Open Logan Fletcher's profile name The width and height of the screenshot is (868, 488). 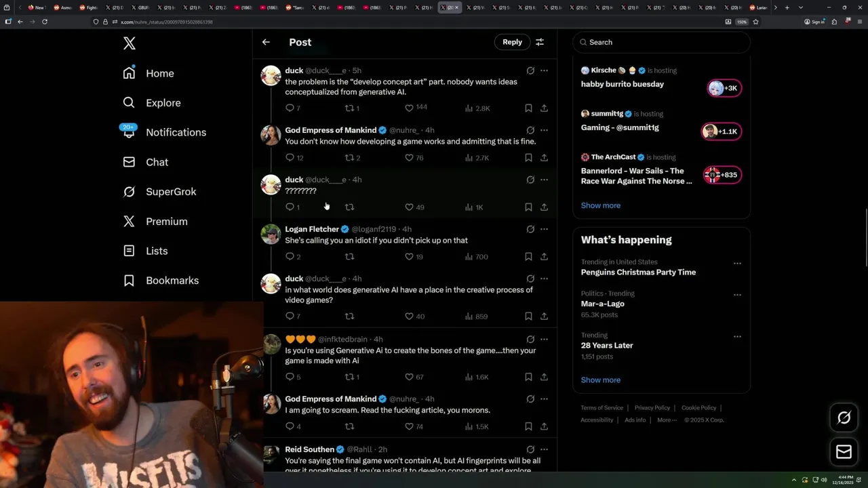[x=311, y=229]
